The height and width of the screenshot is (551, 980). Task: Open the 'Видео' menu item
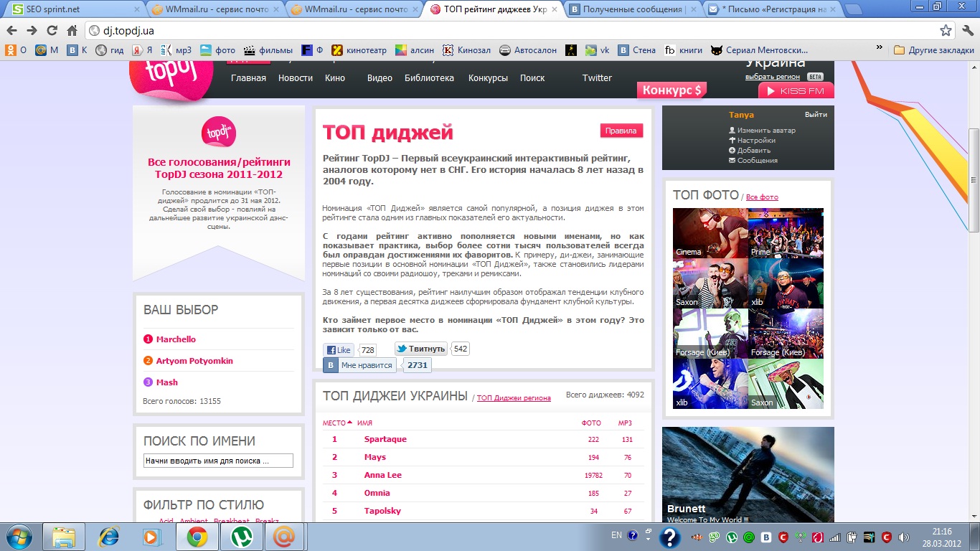[380, 78]
